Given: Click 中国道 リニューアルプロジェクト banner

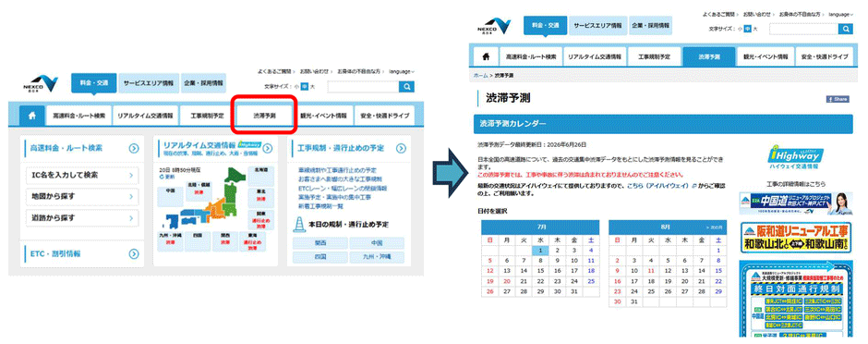Looking at the screenshot, I should [x=796, y=203].
